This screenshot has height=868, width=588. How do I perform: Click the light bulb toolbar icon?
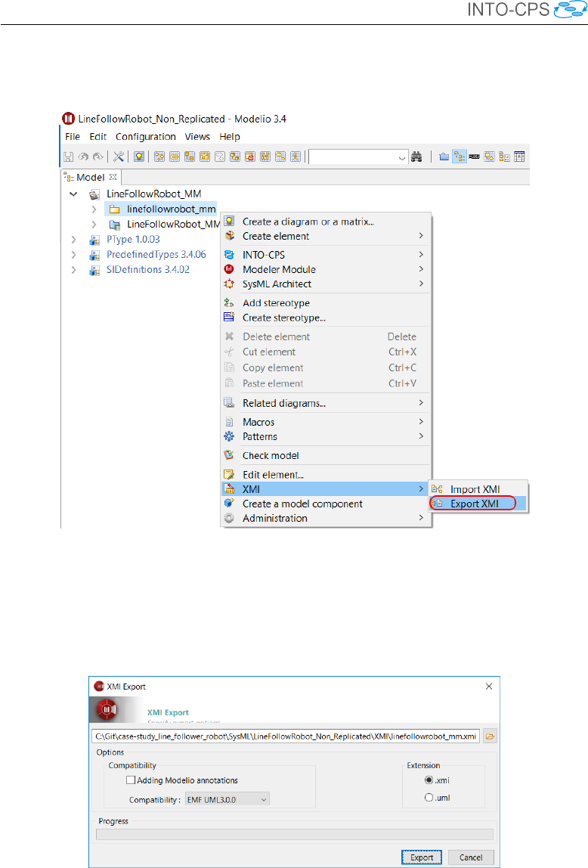click(x=139, y=157)
